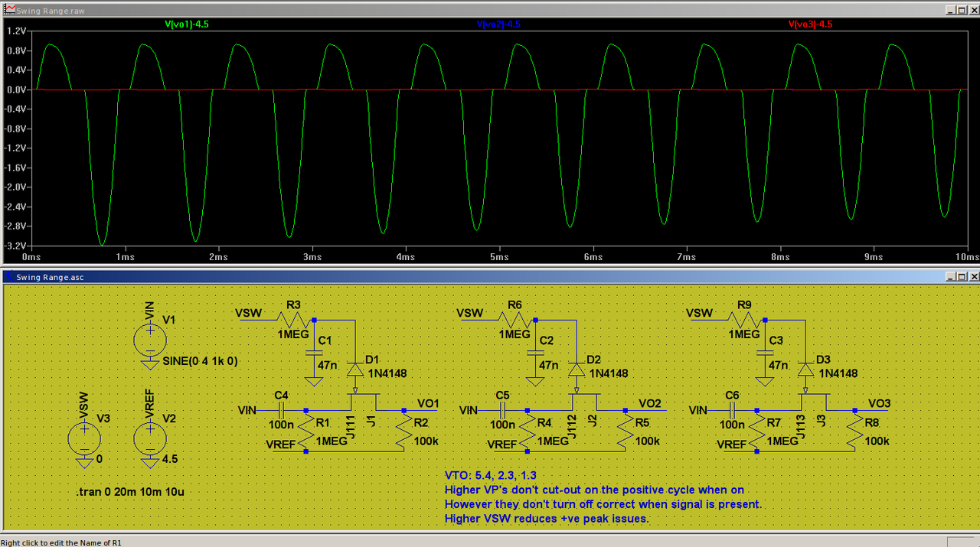980x547 pixels.
Task: Select diode D2 symbol
Action: tap(577, 369)
